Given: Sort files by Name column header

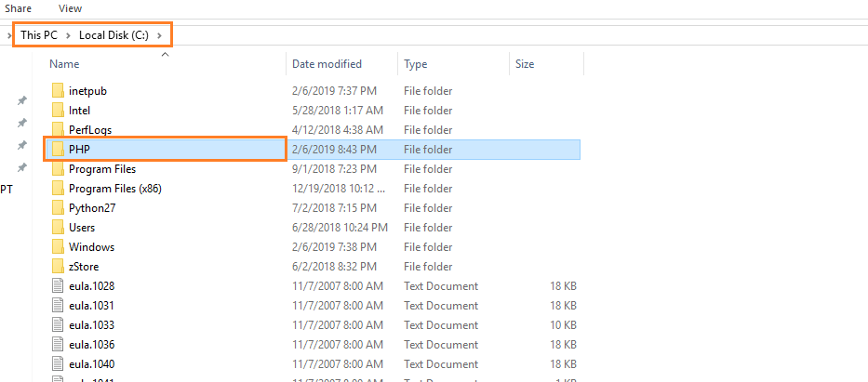Looking at the screenshot, I should [64, 64].
